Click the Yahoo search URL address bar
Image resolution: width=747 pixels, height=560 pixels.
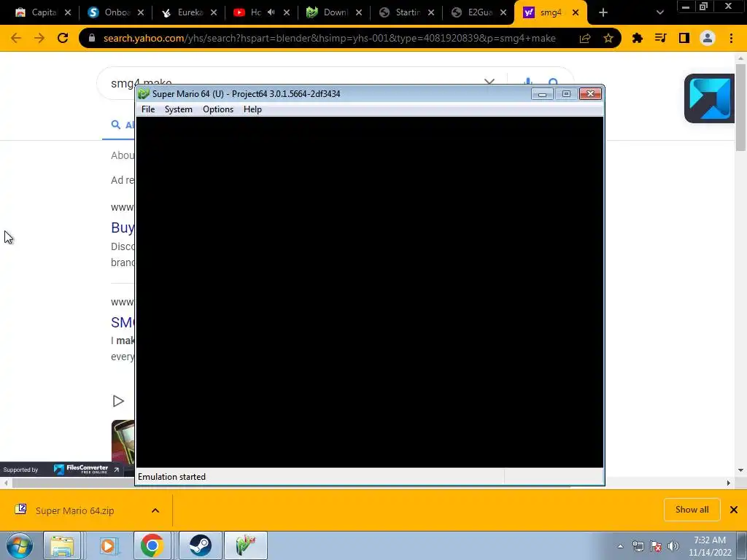click(329, 38)
